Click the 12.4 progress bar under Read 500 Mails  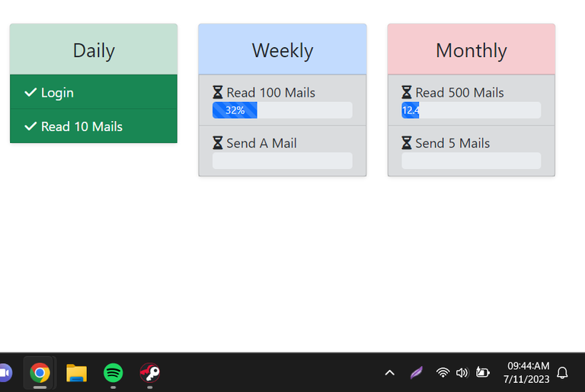(472, 110)
